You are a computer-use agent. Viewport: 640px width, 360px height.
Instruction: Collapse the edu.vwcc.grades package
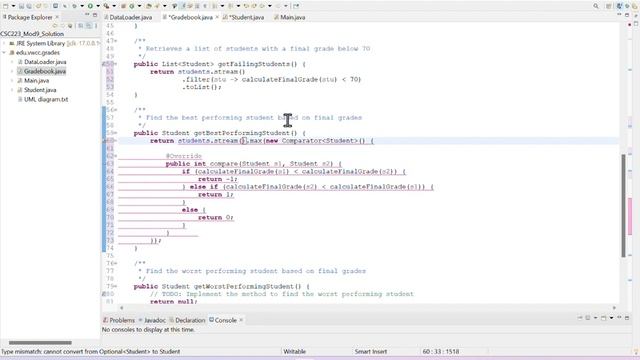[4, 53]
